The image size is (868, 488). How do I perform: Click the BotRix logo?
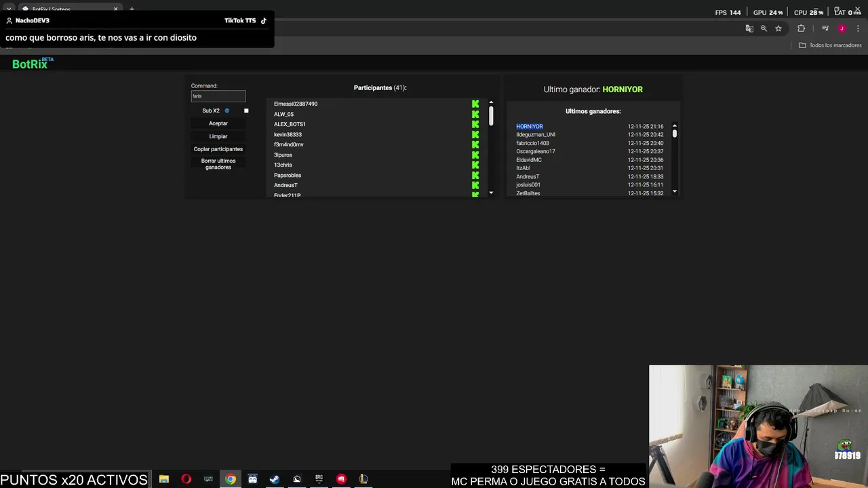(33, 64)
